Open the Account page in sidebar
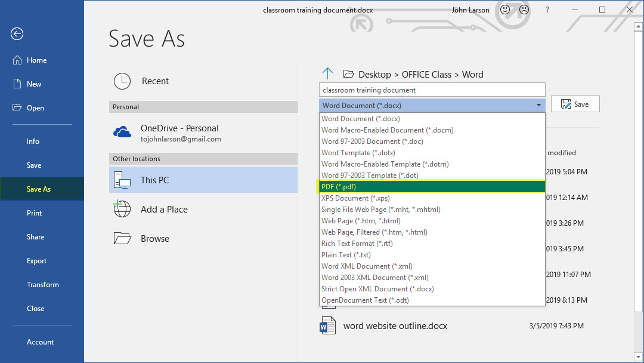Image resolution: width=644 pixels, height=363 pixels. pos(40,342)
